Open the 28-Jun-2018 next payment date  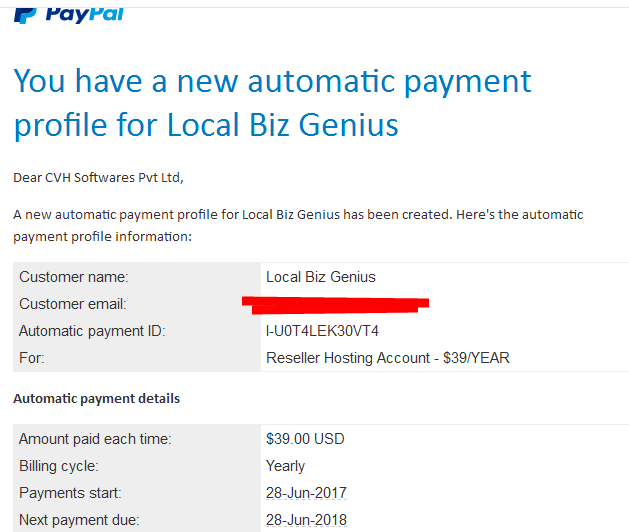click(306, 520)
